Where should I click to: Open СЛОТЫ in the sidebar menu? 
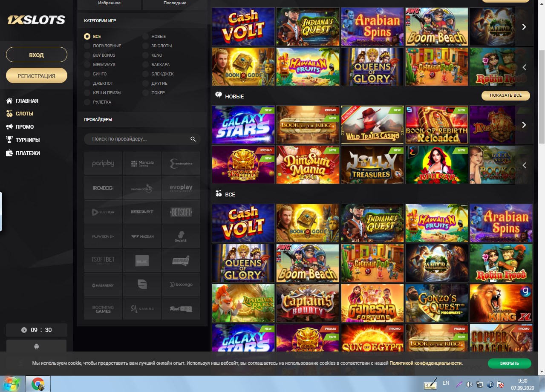19,114
